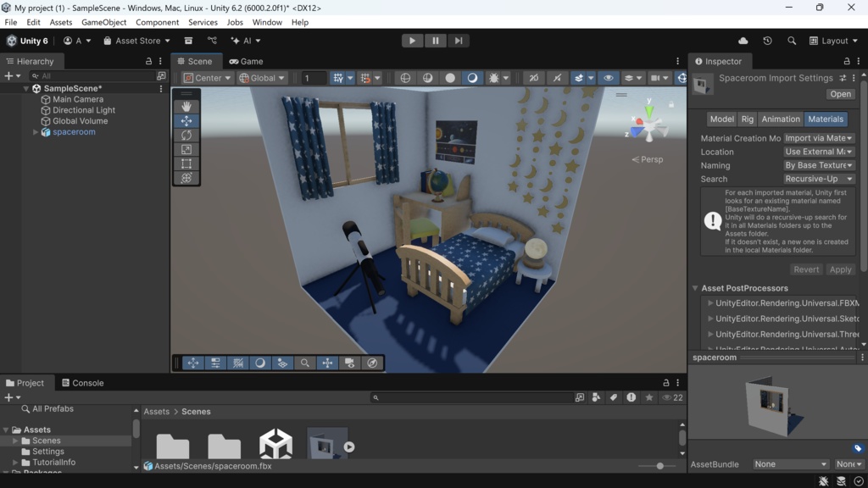868x488 pixels.
Task: Toggle Inspector panel lock
Action: click(x=847, y=61)
